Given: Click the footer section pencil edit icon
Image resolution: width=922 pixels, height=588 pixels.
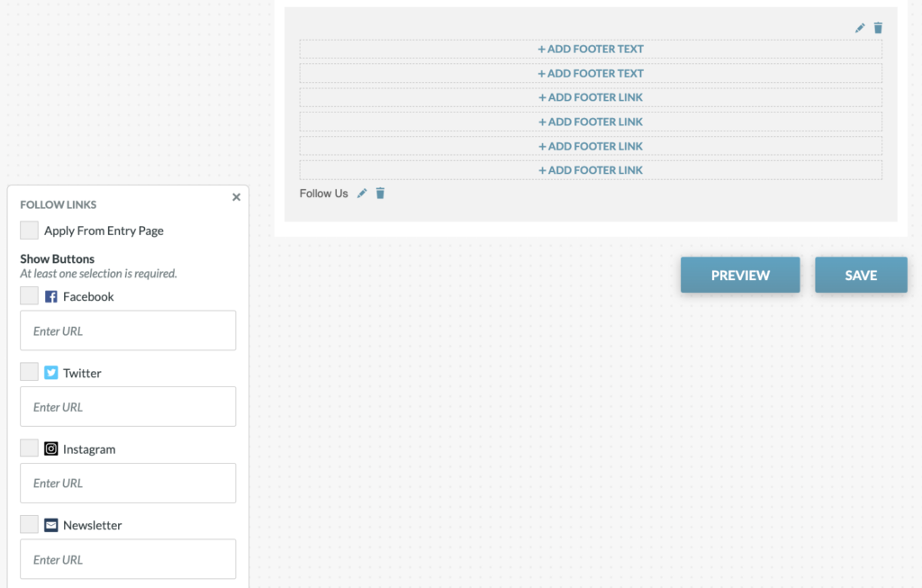Looking at the screenshot, I should [x=860, y=28].
